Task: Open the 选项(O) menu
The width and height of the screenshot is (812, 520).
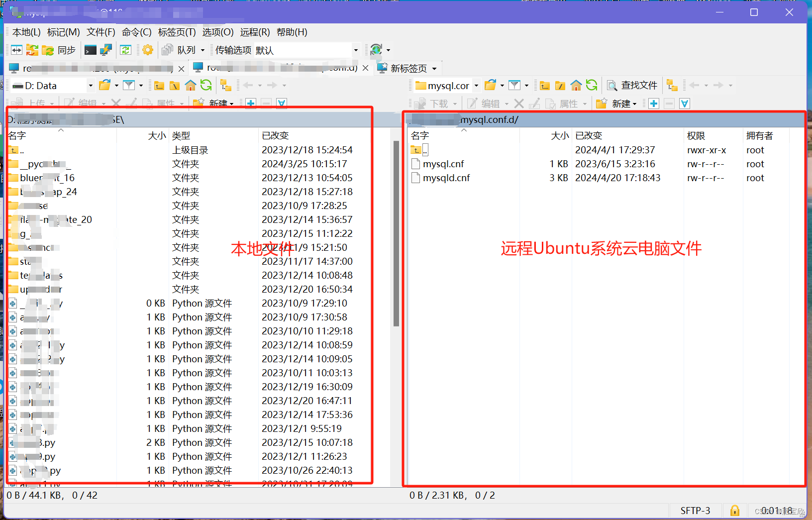Action: click(218, 32)
